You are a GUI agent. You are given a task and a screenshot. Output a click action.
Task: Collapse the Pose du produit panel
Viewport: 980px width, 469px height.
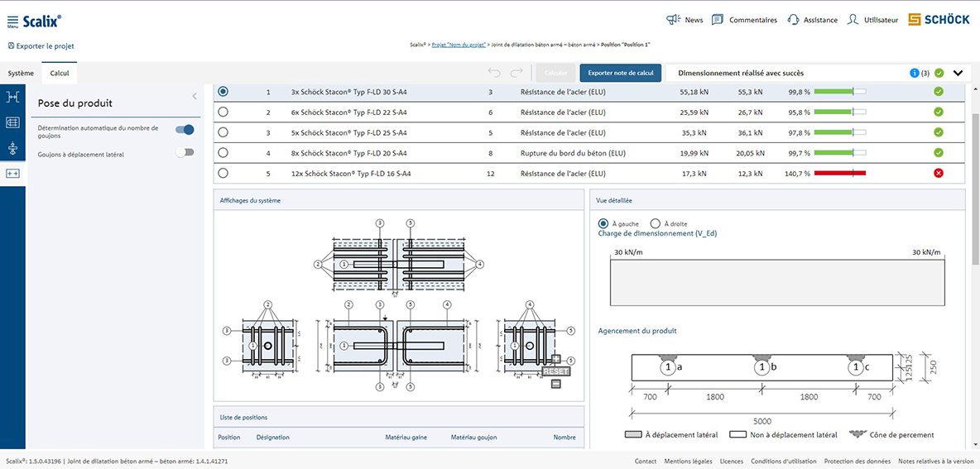pyautogui.click(x=195, y=96)
